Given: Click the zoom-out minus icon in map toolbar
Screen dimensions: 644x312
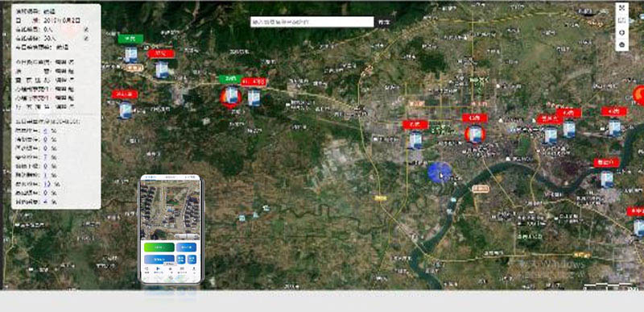Looking at the screenshot, I should pos(621,45).
